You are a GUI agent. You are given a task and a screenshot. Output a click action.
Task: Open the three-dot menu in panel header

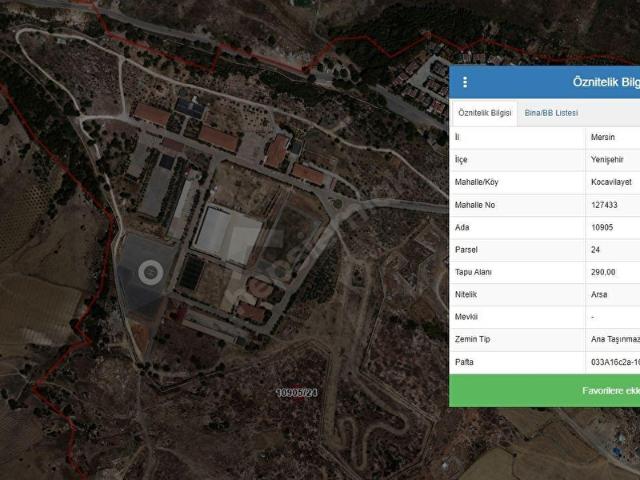click(x=465, y=82)
